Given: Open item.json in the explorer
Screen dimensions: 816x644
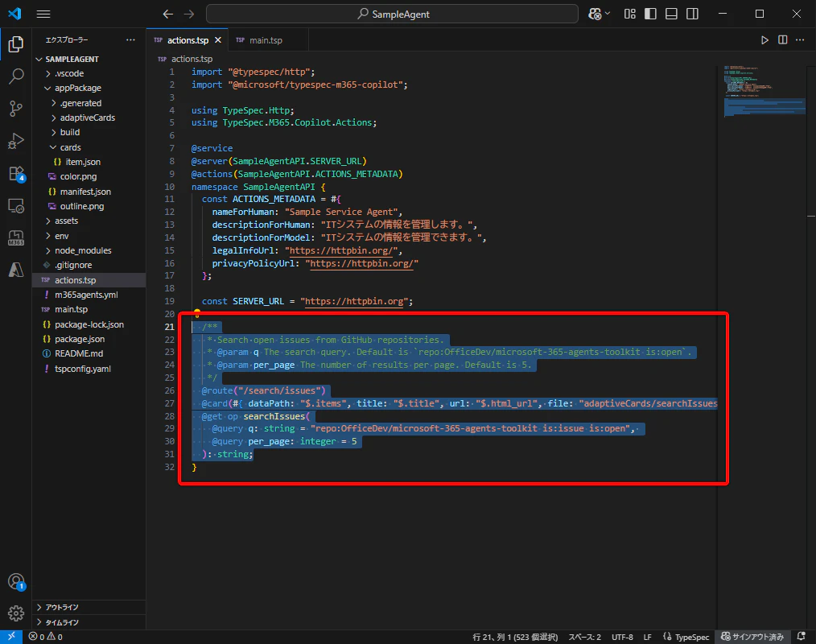Looking at the screenshot, I should point(83,162).
